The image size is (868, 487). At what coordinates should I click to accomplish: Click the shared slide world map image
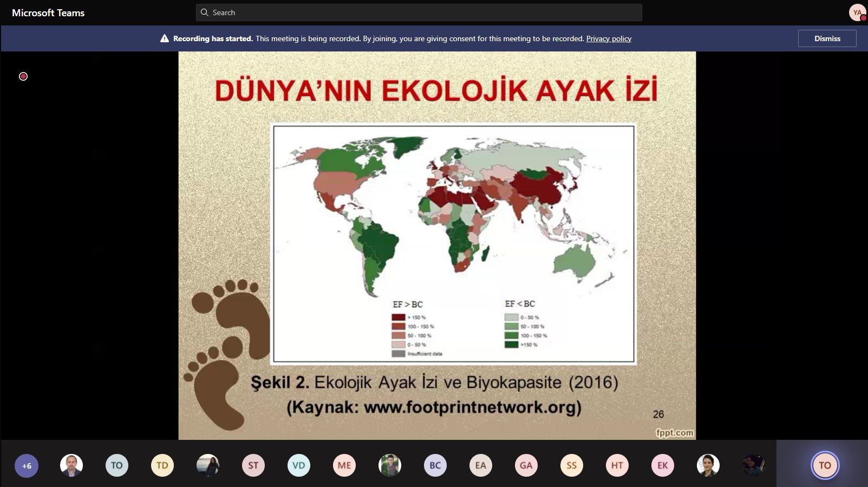(x=454, y=244)
